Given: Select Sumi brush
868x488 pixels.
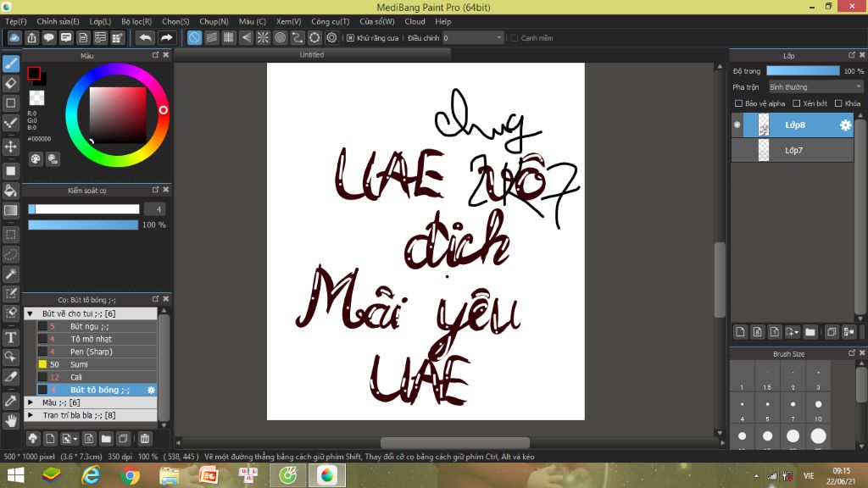Looking at the screenshot, I should click(x=97, y=364).
